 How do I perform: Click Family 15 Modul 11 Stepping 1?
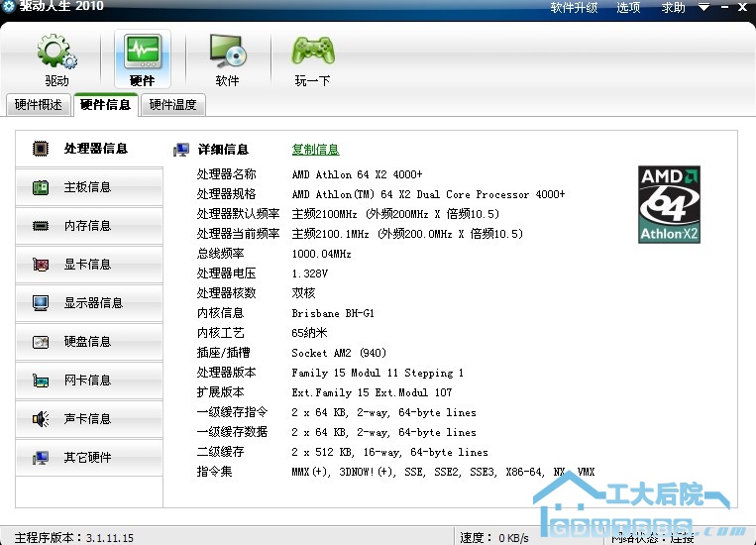coord(378,373)
